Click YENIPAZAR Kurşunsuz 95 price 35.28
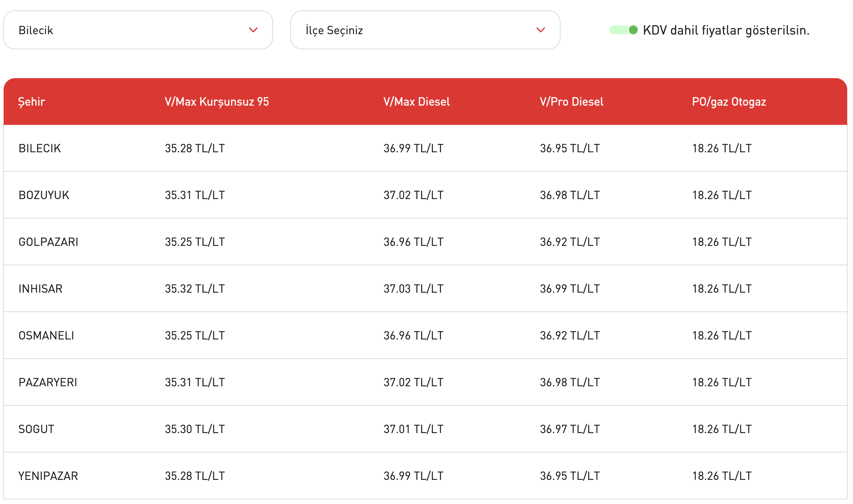This screenshot has width=853, height=504. click(x=195, y=476)
